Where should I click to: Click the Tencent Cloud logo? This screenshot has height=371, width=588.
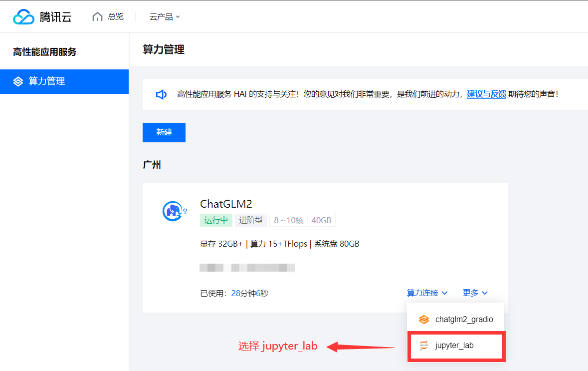tap(42, 17)
